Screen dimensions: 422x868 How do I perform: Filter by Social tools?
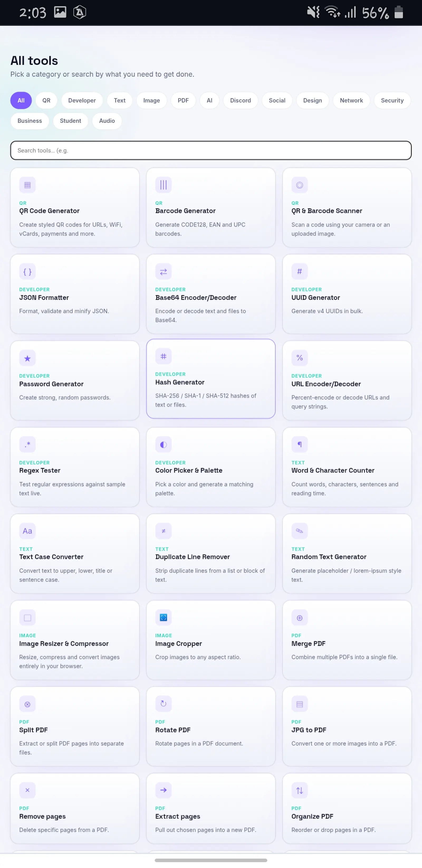277,100
